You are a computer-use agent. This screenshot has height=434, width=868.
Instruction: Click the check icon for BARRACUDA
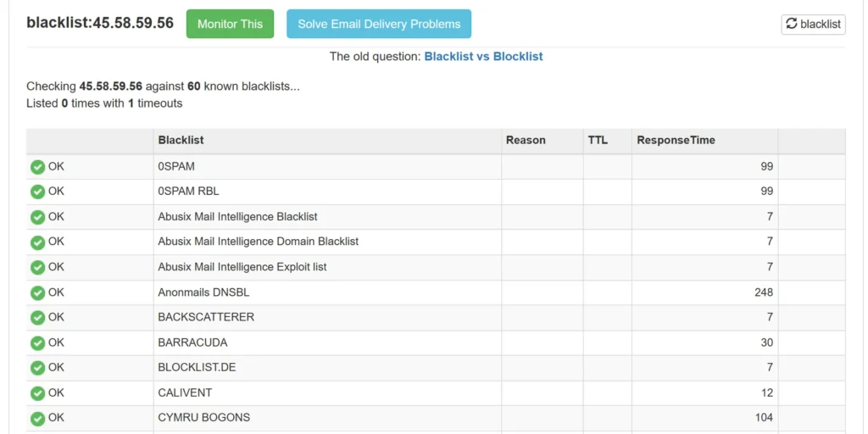[37, 343]
